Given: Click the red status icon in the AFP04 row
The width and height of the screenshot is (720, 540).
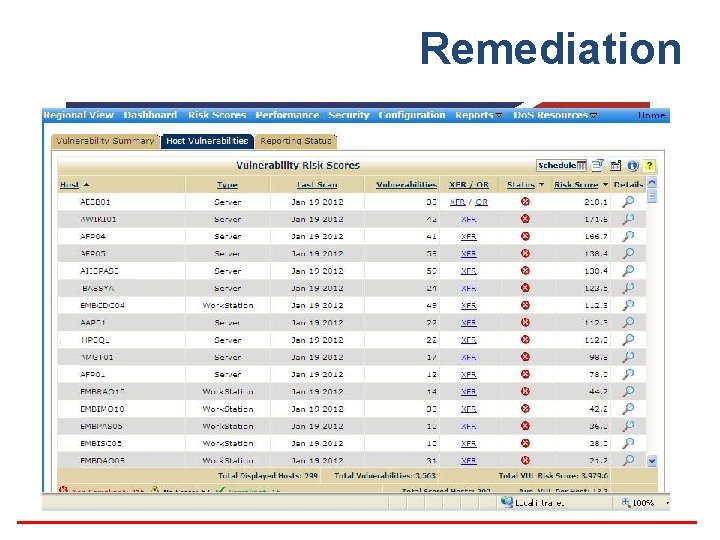Looking at the screenshot, I should [x=525, y=236].
